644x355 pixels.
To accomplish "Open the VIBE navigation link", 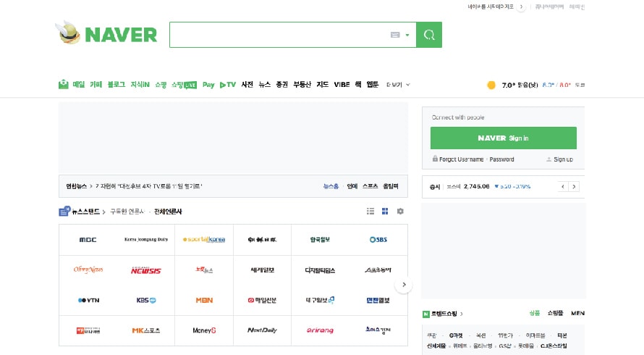I will [342, 84].
